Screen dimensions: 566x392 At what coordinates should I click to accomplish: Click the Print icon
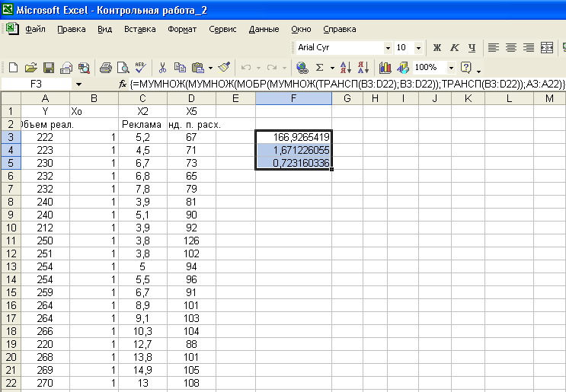point(106,68)
